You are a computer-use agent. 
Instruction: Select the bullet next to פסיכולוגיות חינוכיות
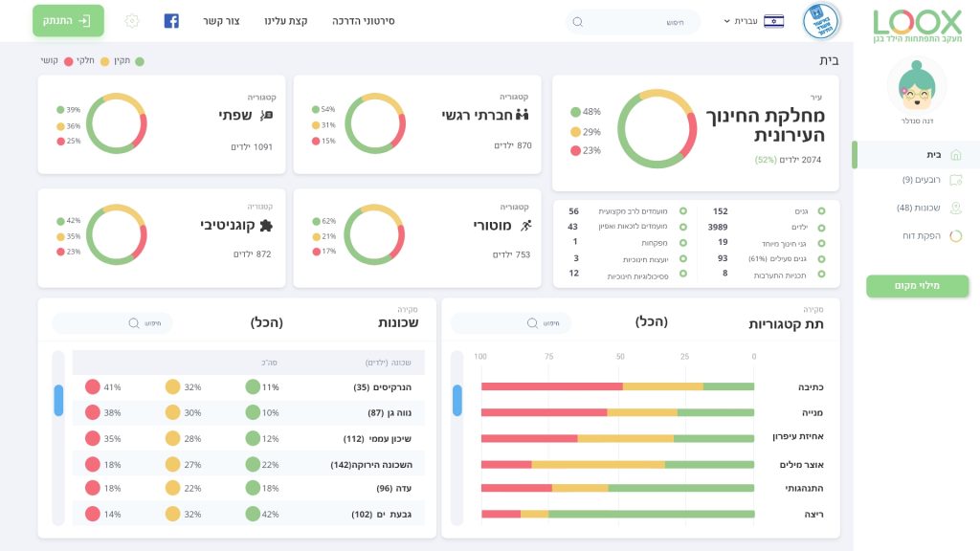682,275
